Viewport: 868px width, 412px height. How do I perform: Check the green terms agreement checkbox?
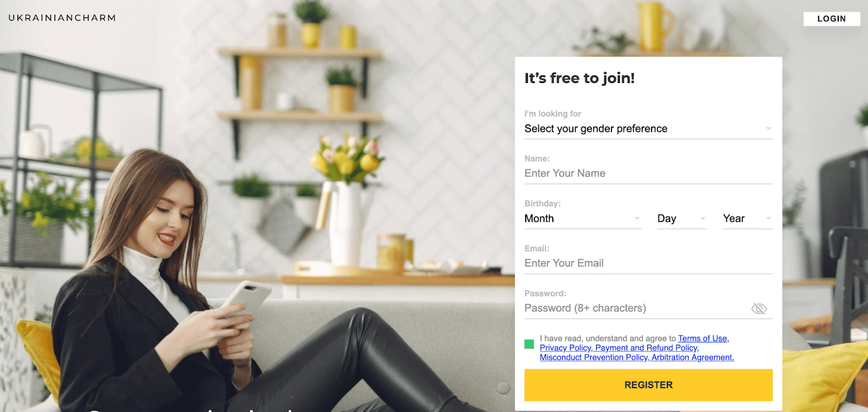529,344
